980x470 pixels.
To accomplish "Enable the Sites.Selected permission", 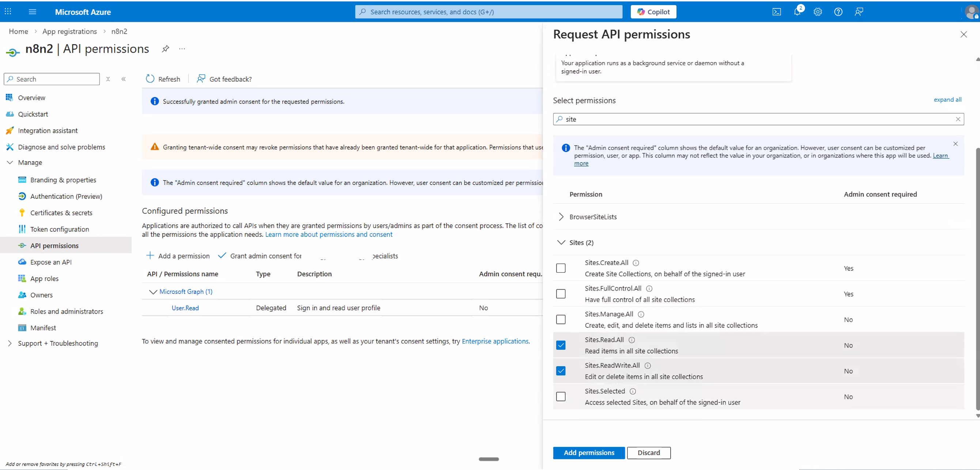I will click(x=561, y=396).
